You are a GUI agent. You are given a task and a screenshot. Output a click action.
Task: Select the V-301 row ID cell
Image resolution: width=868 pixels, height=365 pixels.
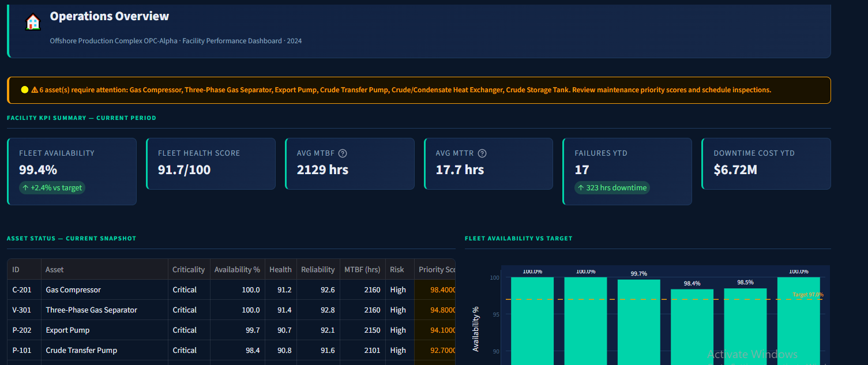24,310
